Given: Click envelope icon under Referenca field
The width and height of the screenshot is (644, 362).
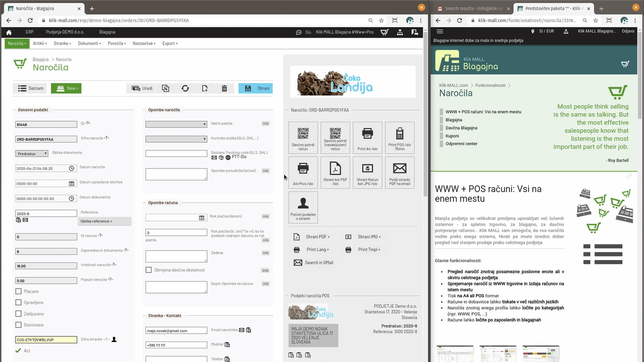Looking at the screenshot, I should click(25, 220).
